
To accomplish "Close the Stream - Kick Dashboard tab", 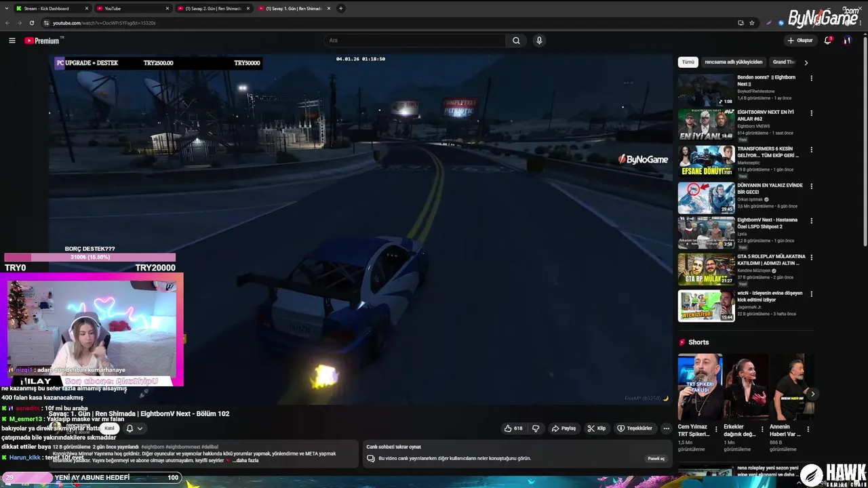I will tap(87, 9).
